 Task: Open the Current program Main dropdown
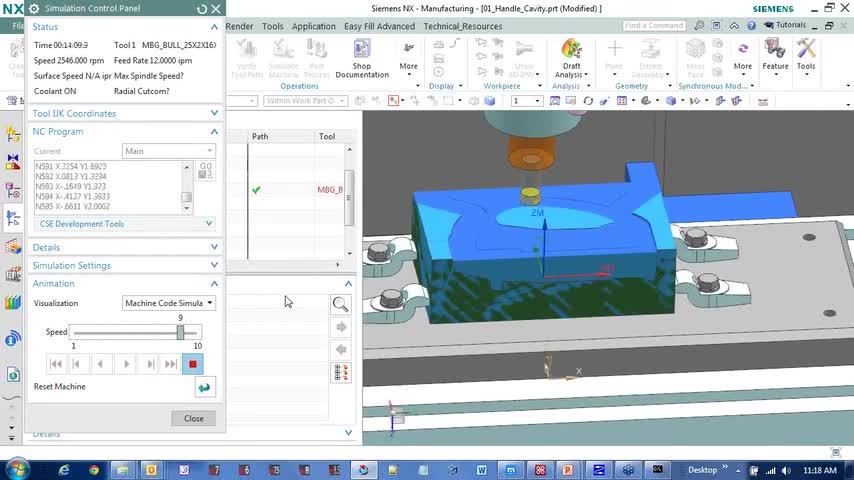(169, 151)
